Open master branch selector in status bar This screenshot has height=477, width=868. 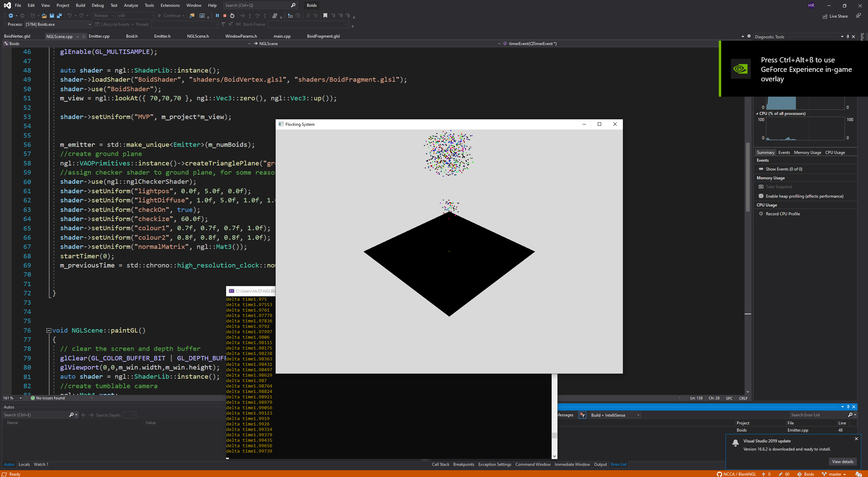(834, 474)
